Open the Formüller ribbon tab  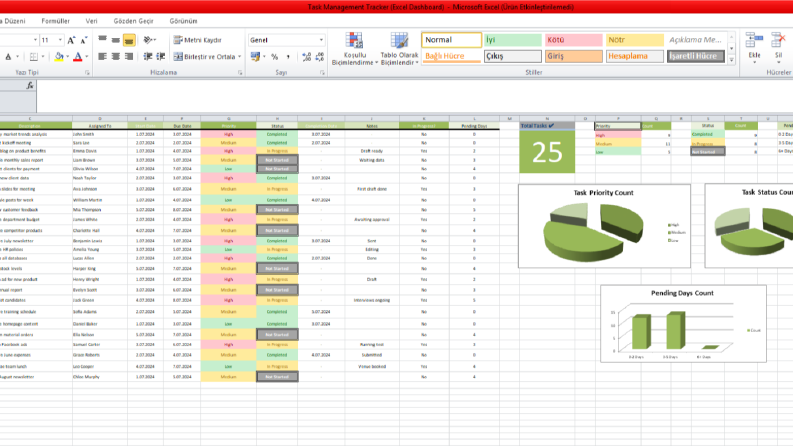click(56, 21)
